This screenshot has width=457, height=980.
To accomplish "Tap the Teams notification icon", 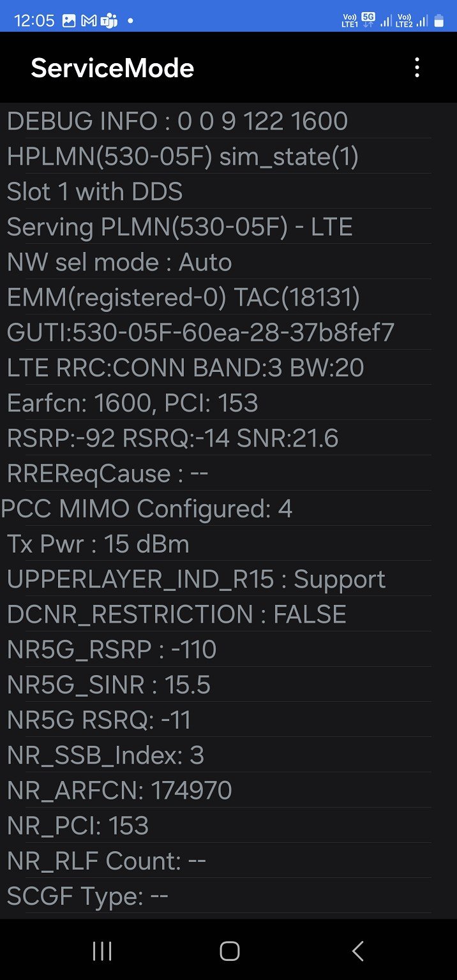I will tap(109, 20).
